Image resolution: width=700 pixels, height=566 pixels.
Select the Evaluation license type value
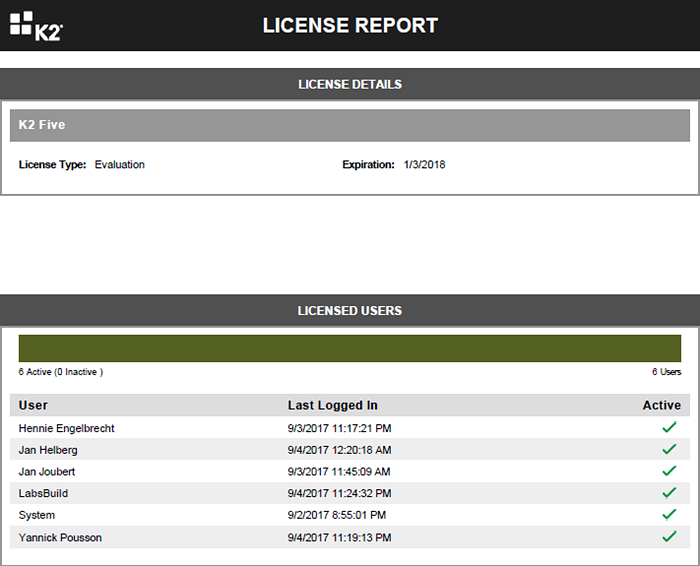tap(120, 165)
